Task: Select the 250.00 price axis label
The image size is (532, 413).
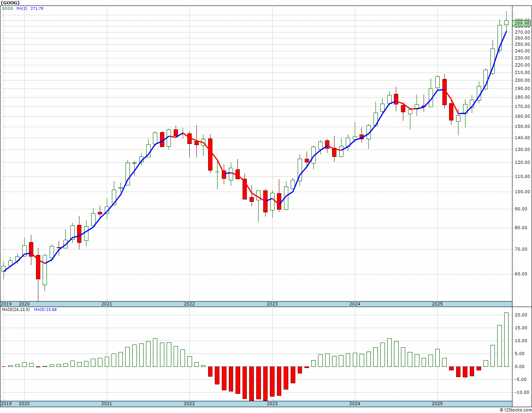Action: [x=522, y=44]
